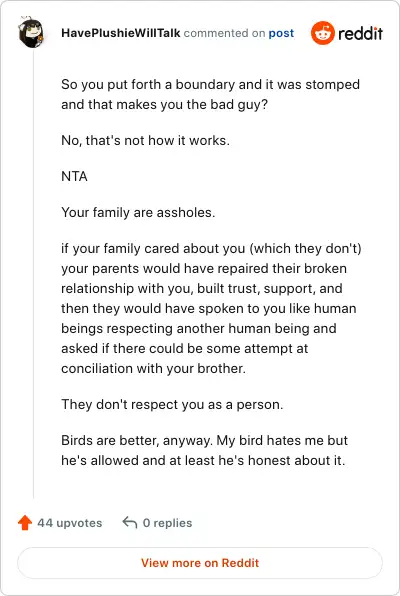Viewport: 400px width, 596px height.
Task: Click the "No, that's not how it works." line
Action: (x=145, y=141)
